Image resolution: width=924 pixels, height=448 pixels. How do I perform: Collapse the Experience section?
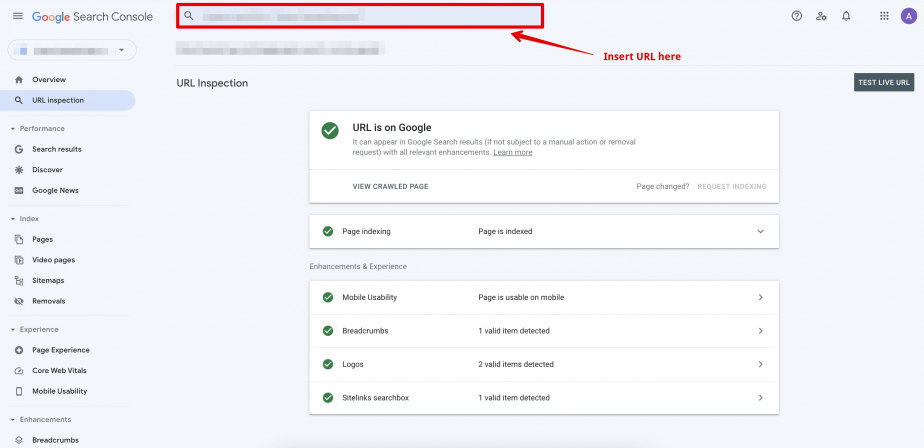(x=13, y=330)
